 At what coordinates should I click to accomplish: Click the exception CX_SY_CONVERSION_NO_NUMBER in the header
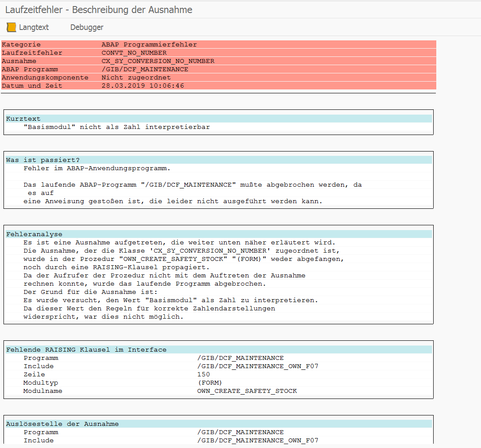click(x=158, y=61)
